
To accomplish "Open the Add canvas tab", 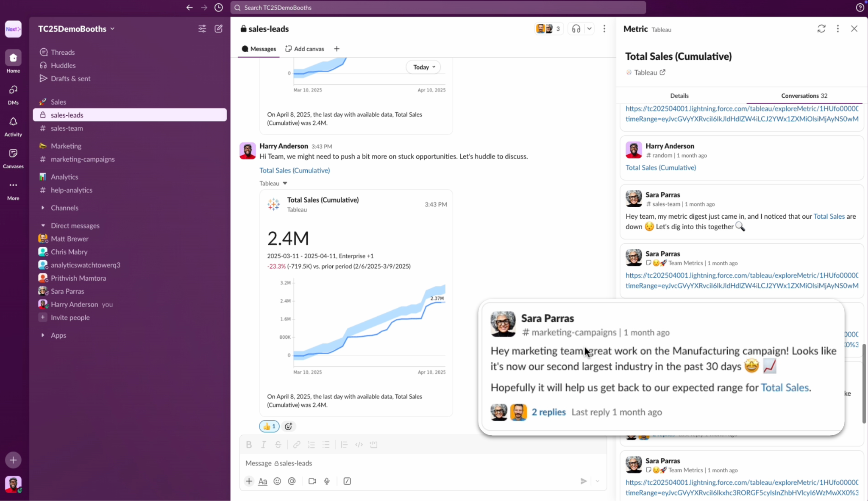I will [305, 49].
